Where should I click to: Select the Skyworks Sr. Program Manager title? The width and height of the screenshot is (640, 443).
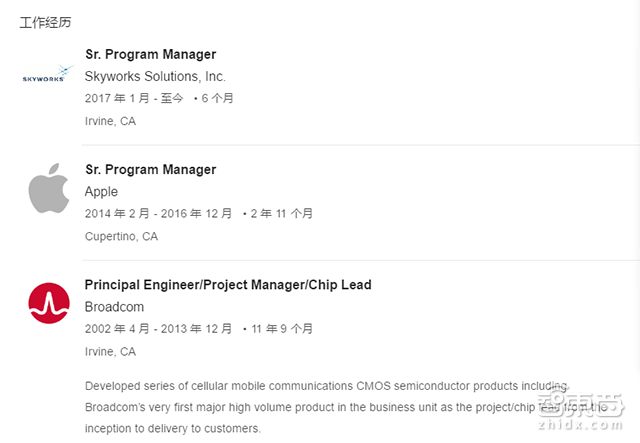pyautogui.click(x=150, y=54)
